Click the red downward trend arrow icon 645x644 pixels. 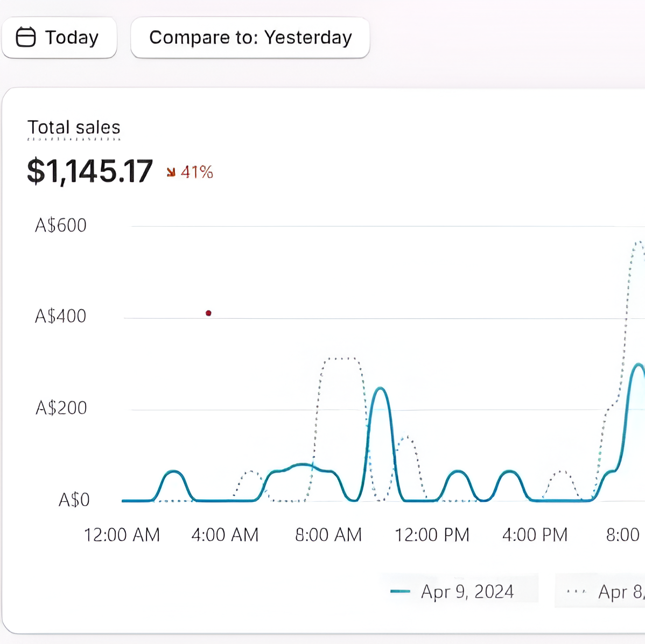point(171,172)
